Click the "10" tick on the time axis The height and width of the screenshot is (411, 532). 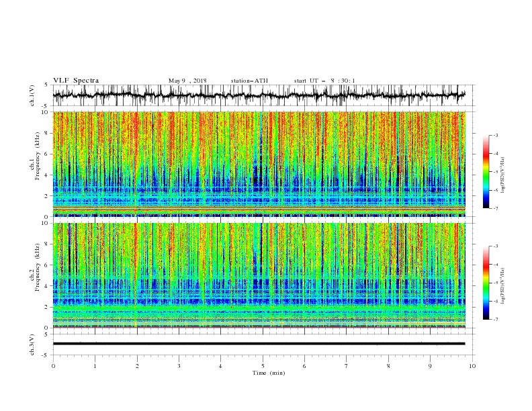[472, 366]
